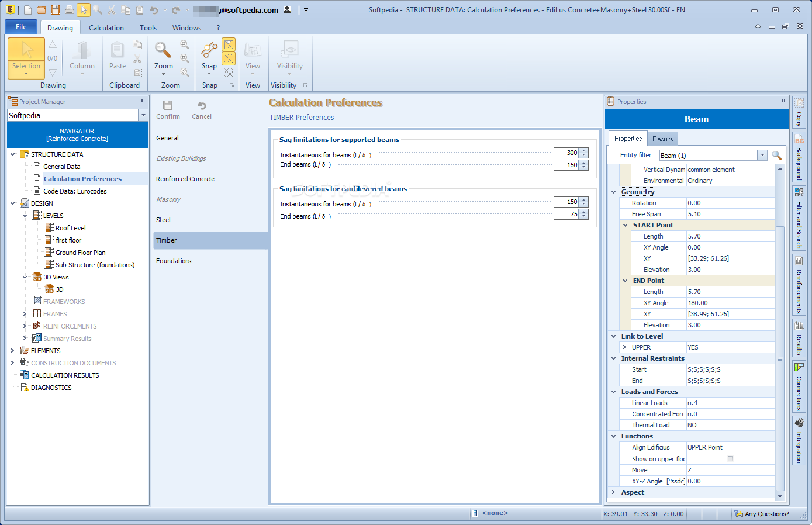Image resolution: width=812 pixels, height=525 pixels.
Task: Click the cantilevered End beams 75 field
Action: coord(566,215)
